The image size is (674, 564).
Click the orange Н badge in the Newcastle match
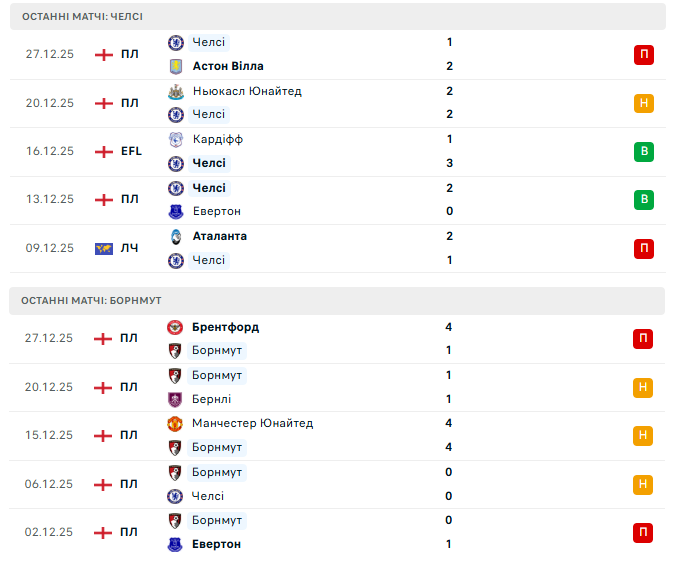(x=643, y=103)
